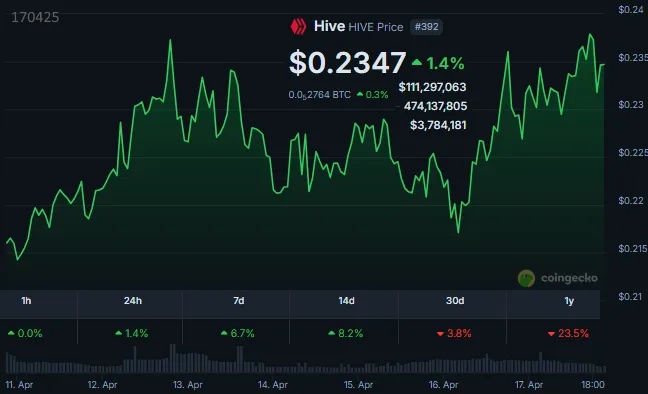The height and width of the screenshot is (394, 648).
Task: Click the Hive coin name title
Action: 329,26
